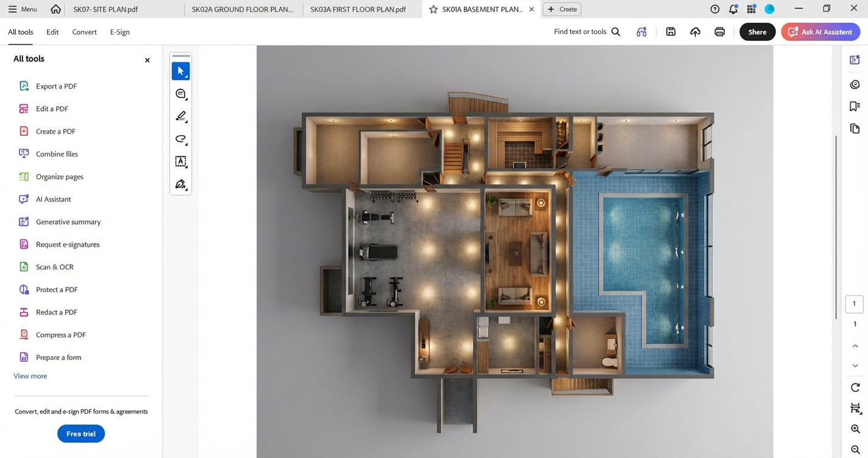Switch to SK02A GROUND FLOOR PLAN tab
The height and width of the screenshot is (458, 868).
click(x=242, y=9)
